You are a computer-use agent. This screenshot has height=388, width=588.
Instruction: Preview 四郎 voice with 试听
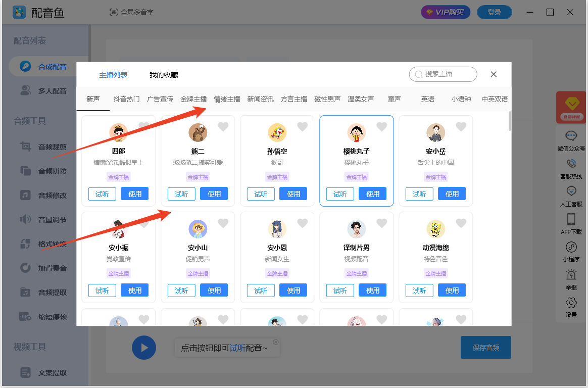[102, 194]
